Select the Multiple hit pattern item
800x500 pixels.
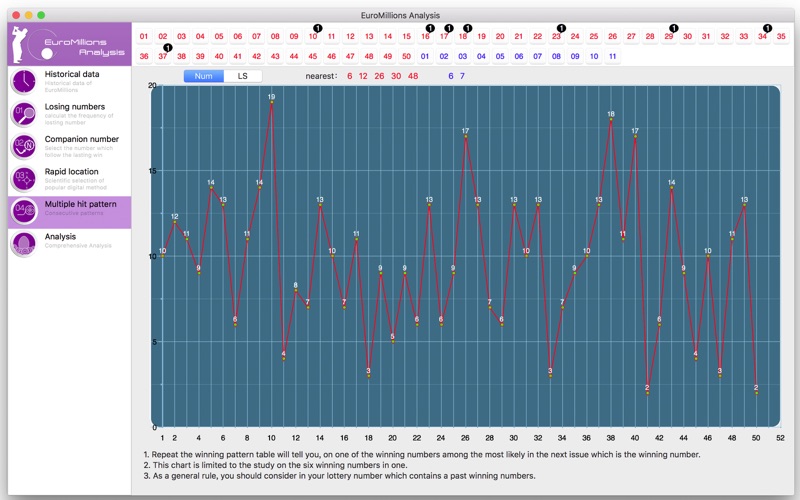pyautogui.click(x=69, y=212)
